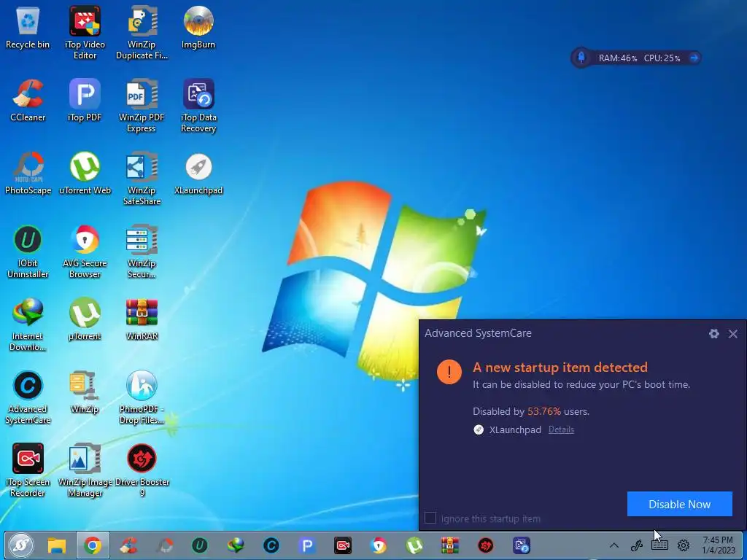Image resolution: width=747 pixels, height=560 pixels.
Task: Click the CPU:25% reading in the widget
Action: pos(662,58)
